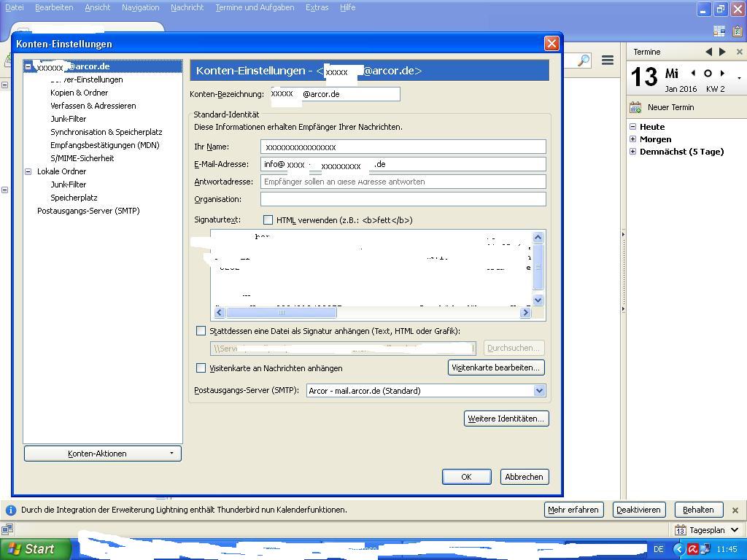
Task: Open the Termine und Aufgaben menu
Action: tap(255, 7)
